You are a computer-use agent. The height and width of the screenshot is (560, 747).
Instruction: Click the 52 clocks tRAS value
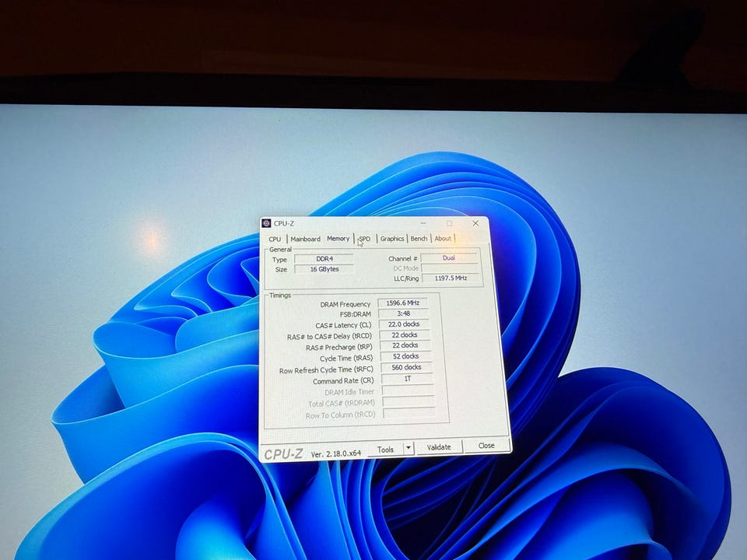tap(406, 357)
